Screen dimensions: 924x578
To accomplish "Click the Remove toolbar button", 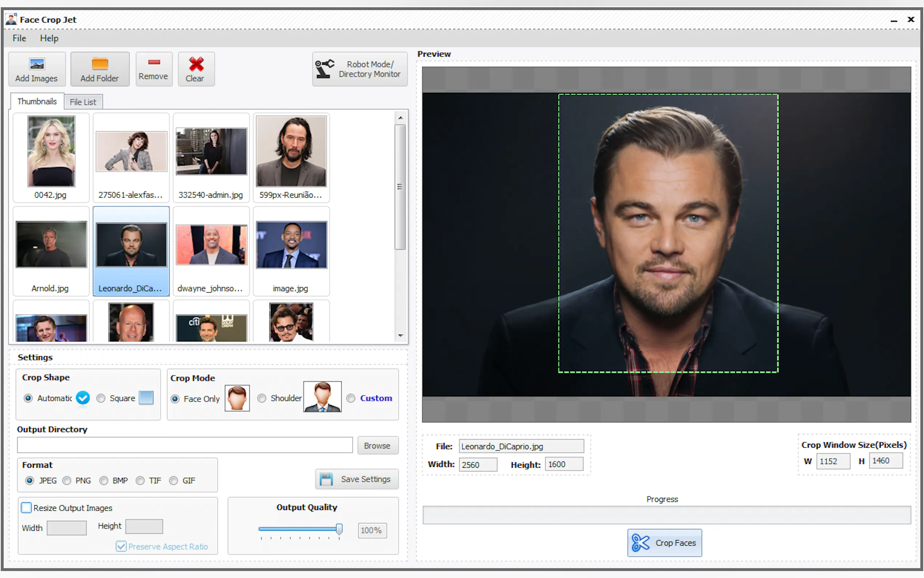I will pos(154,69).
